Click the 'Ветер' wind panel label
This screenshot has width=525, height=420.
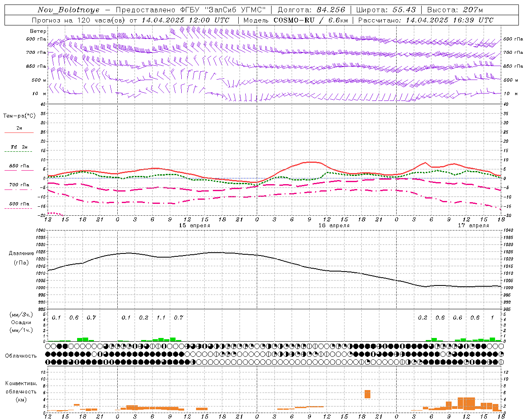[38, 31]
